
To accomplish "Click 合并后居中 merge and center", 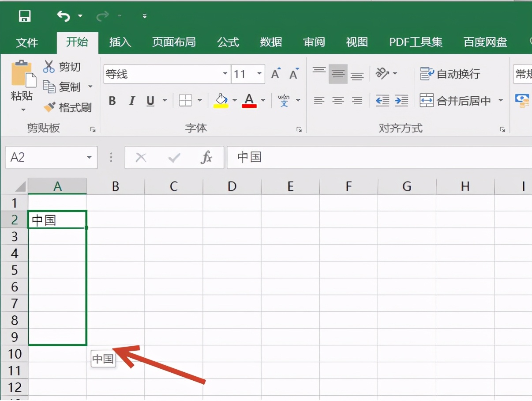I will pyautogui.click(x=455, y=101).
